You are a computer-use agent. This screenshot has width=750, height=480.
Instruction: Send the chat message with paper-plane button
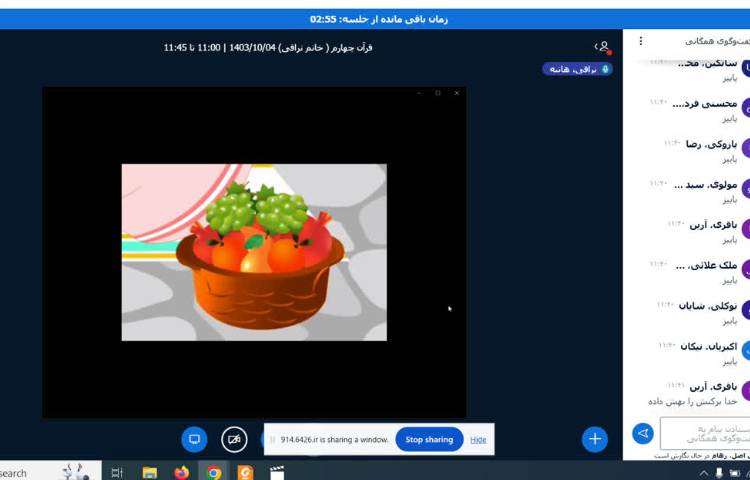tap(643, 434)
